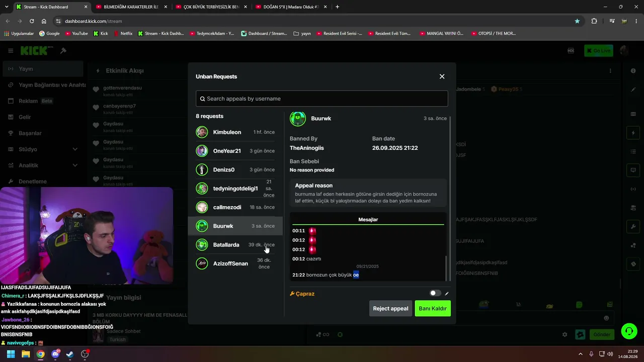Open OneYear21's unban request
This screenshot has height=362, width=644.
(235, 151)
